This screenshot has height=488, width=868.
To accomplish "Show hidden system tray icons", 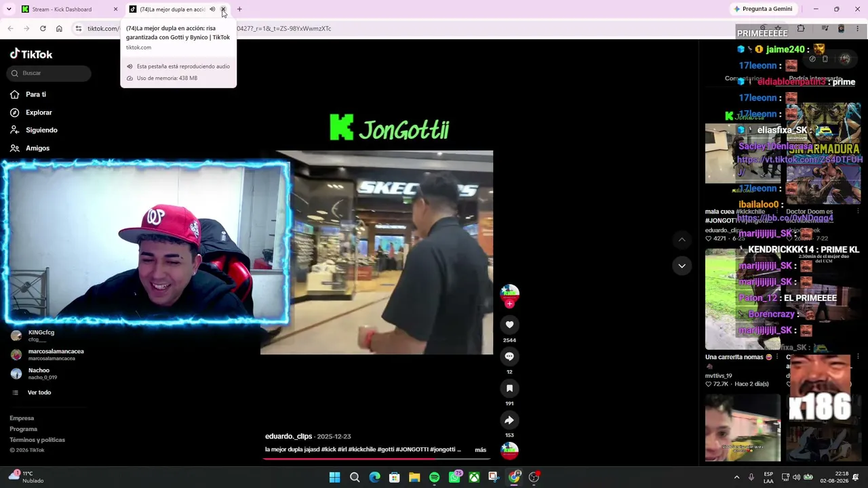I will pos(737,478).
